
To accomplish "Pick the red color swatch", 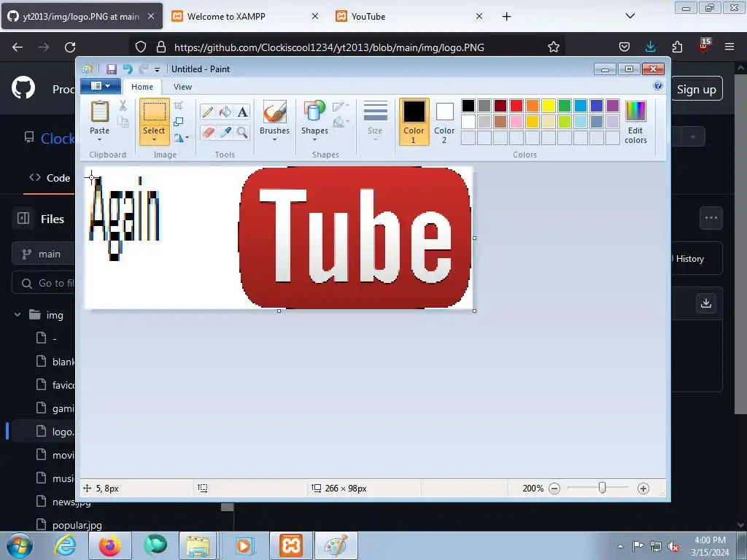I will [516, 106].
